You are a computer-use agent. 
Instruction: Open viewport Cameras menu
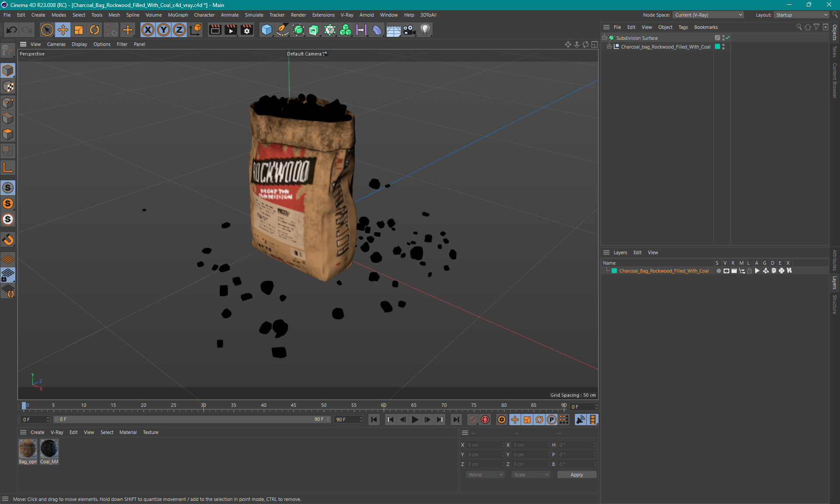pos(56,44)
